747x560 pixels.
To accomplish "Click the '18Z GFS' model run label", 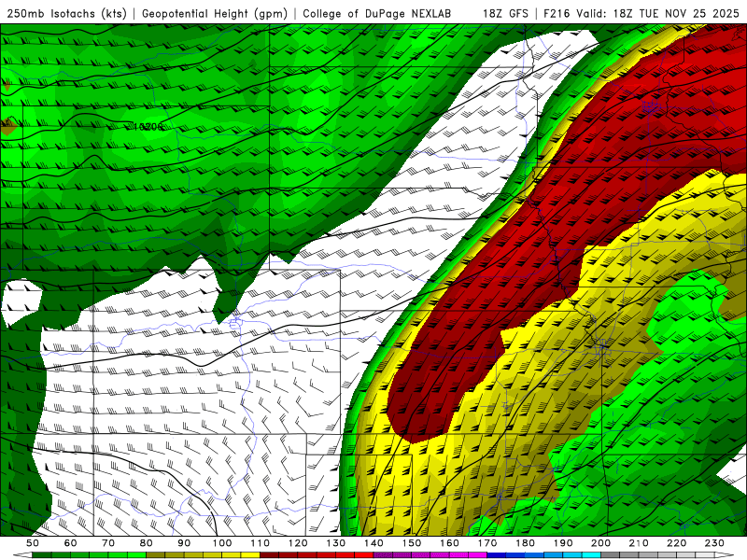I will pos(505,13).
